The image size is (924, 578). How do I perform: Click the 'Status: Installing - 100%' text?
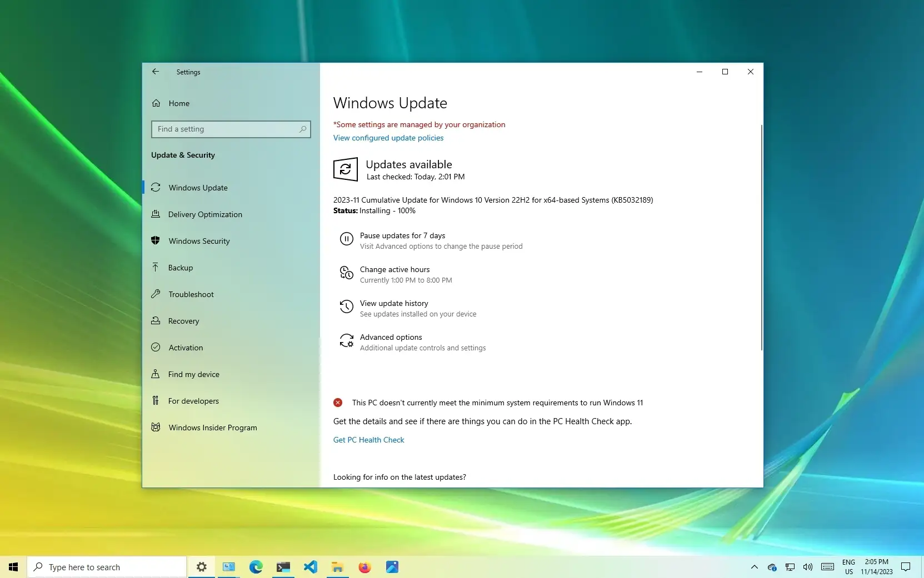tap(374, 210)
